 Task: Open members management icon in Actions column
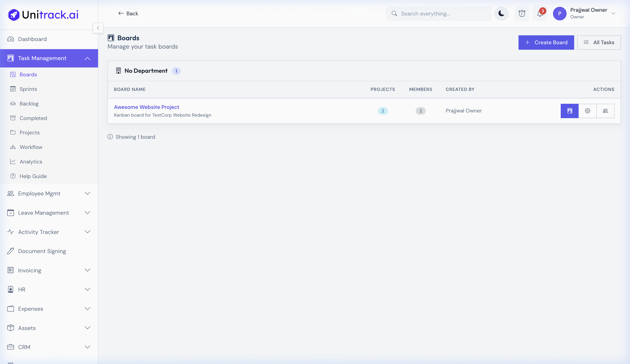[x=606, y=111]
